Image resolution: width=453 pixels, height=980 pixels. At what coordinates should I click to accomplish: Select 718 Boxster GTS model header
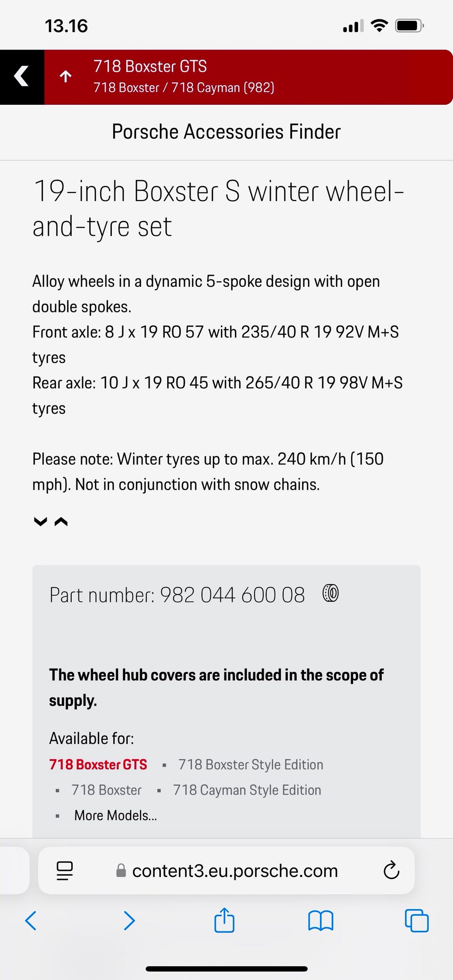coord(150,67)
